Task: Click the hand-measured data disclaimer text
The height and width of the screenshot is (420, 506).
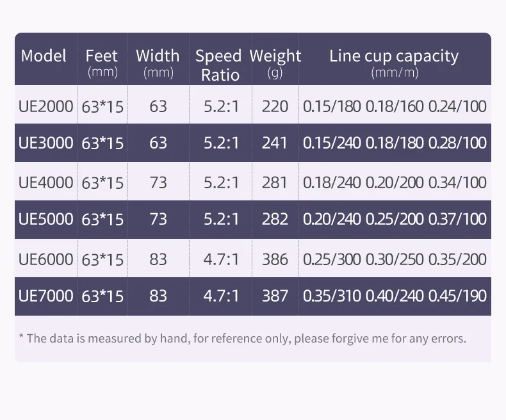Action: [x=243, y=338]
